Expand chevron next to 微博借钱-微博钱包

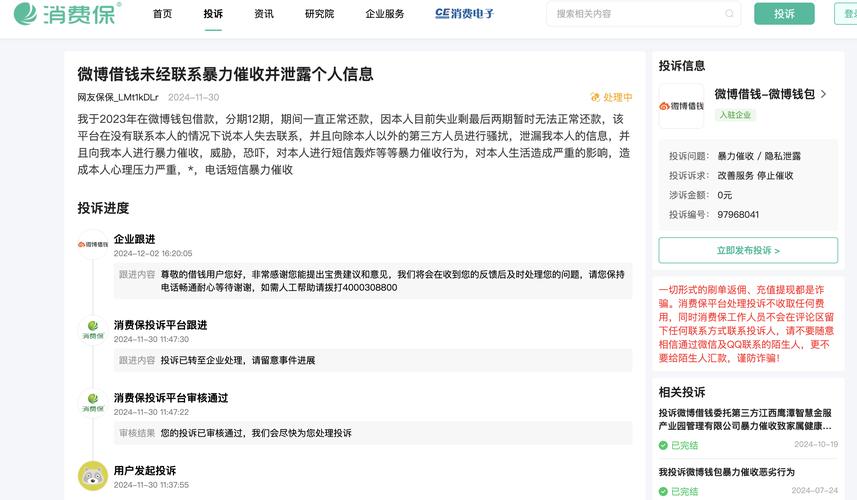tap(823, 94)
